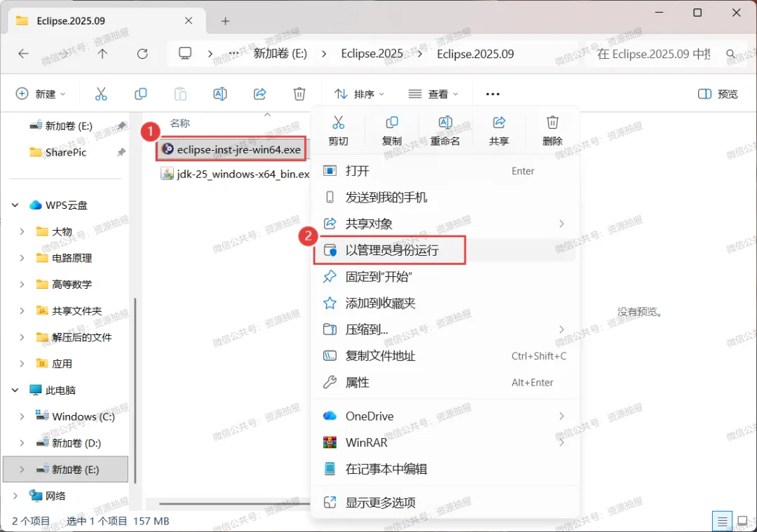Click Eclipse.2025 breadcrumb segment
Viewport: 757px width, 532px height.
(371, 53)
